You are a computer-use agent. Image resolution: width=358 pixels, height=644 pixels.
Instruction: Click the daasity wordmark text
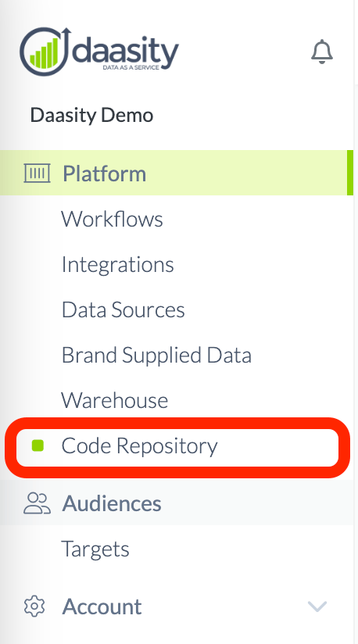point(126,52)
